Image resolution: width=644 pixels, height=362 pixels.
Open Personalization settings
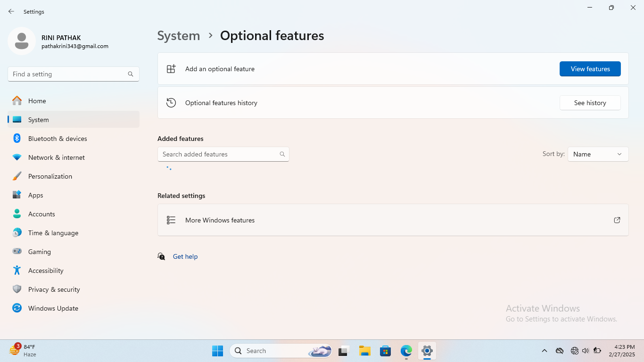(x=50, y=176)
